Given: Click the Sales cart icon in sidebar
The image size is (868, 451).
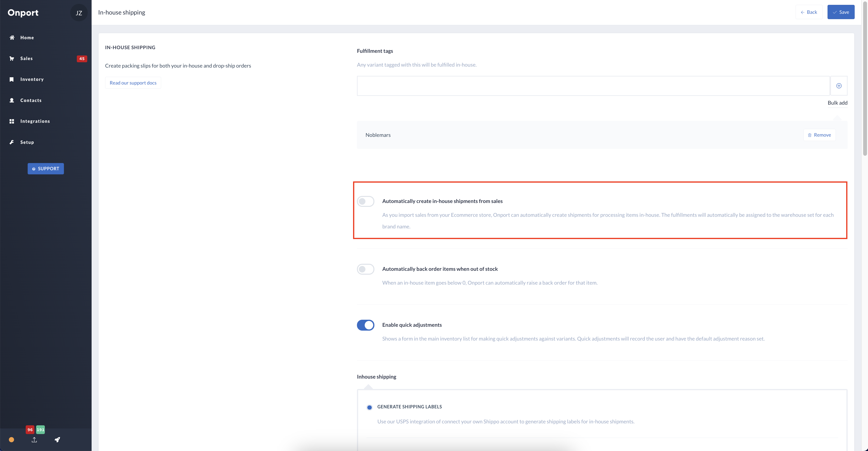Looking at the screenshot, I should tap(12, 59).
